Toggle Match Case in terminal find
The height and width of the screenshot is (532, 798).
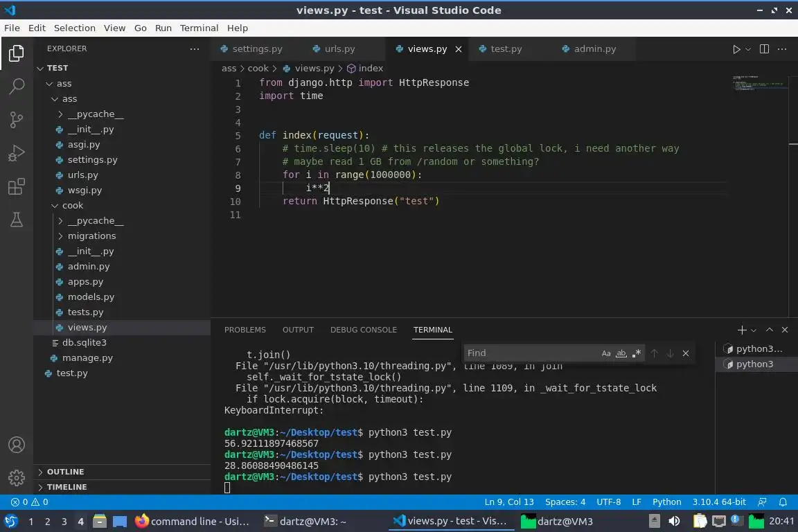pos(605,353)
